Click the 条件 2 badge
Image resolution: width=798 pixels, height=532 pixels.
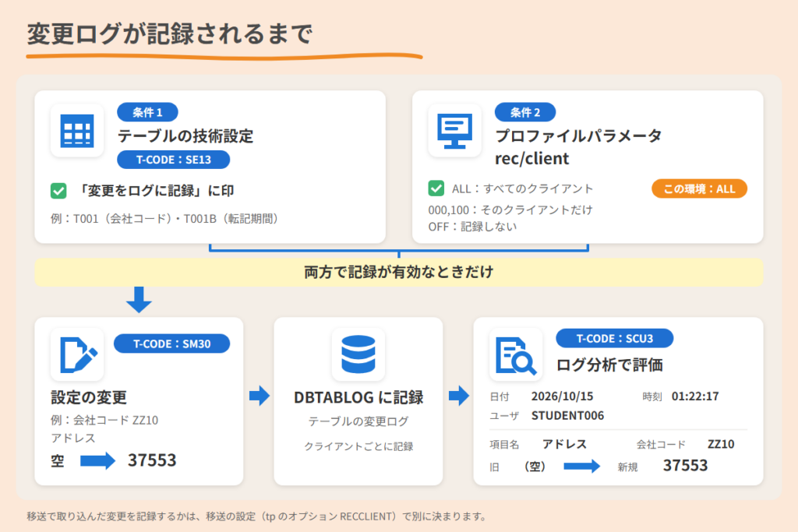point(525,112)
